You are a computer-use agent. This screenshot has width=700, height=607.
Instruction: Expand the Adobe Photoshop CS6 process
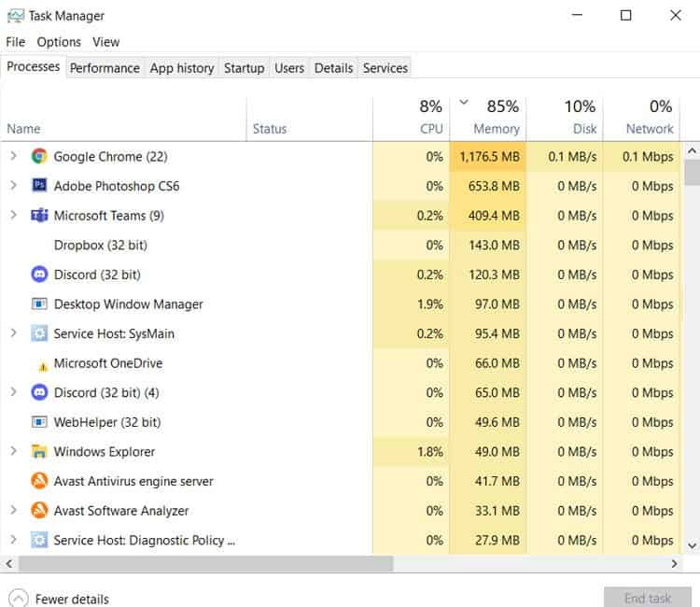coord(13,185)
